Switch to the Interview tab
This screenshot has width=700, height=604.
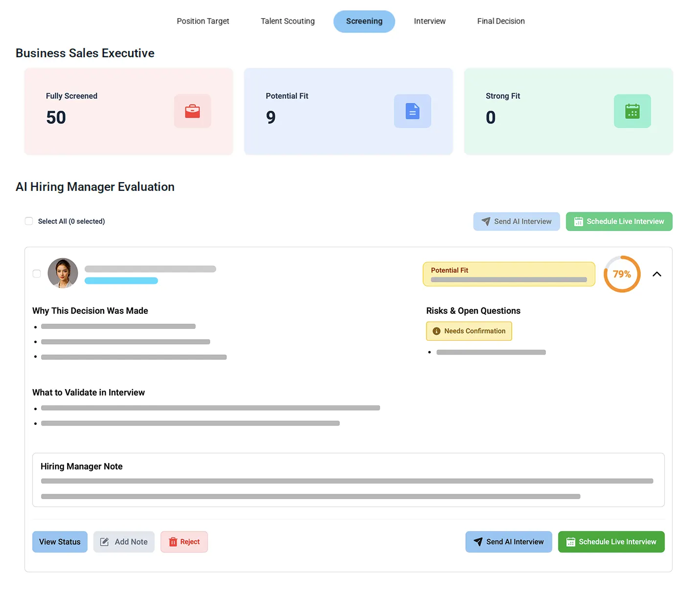tap(429, 21)
